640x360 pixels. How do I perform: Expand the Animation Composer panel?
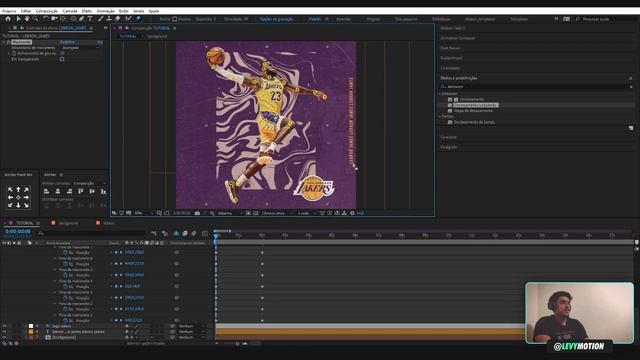click(458, 38)
